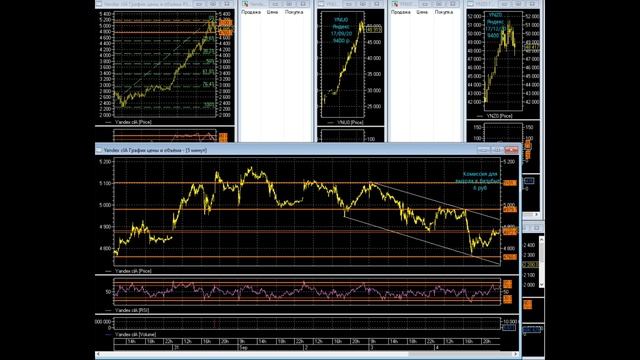Close the main Yandex clA 5-minute chart window
Viewport: 640px width, 360px height.
pyautogui.click(x=511, y=150)
